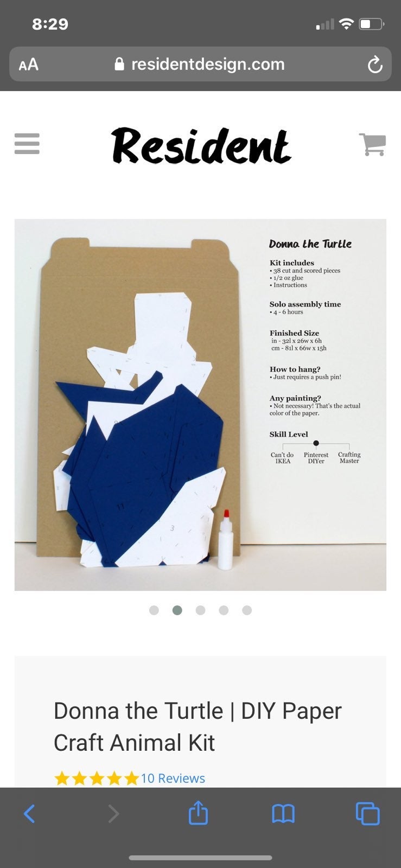This screenshot has height=868, width=401.
Task: Open the 10 Reviews link
Action: pos(173,778)
